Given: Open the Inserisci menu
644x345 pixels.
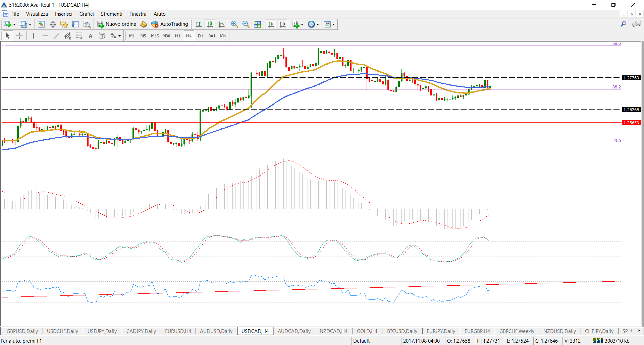Looking at the screenshot, I should pyautogui.click(x=64, y=14).
